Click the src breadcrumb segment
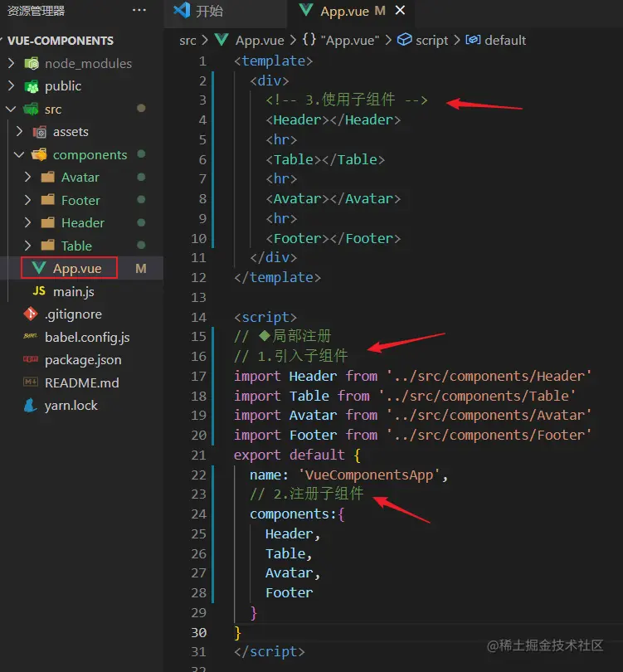 [x=187, y=41]
